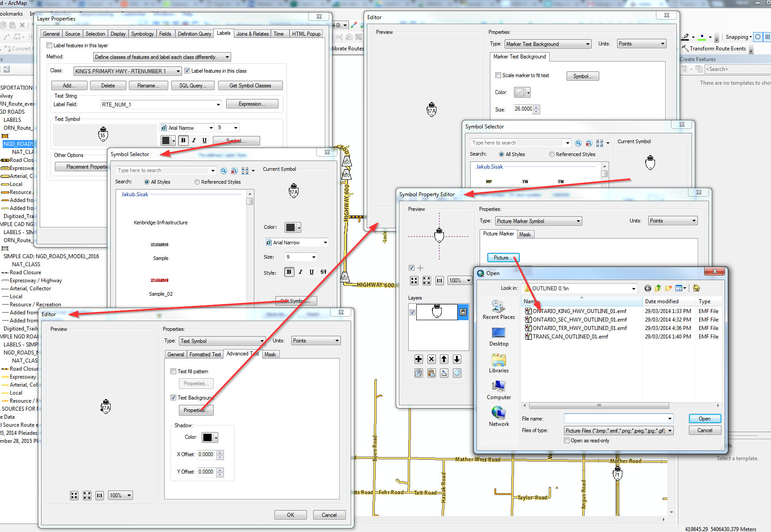
Task: Toggle bold in Layer Properties text symbol
Action: pyautogui.click(x=183, y=140)
